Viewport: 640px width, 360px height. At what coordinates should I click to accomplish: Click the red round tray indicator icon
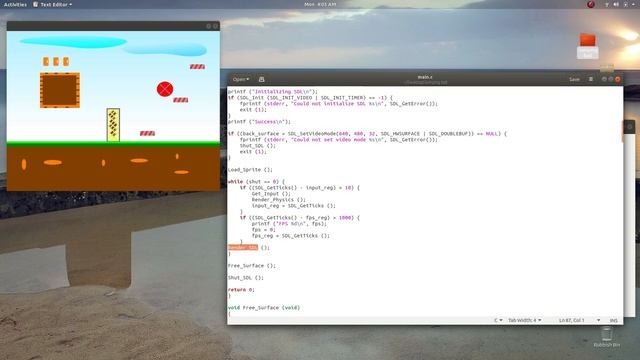[x=591, y=4]
